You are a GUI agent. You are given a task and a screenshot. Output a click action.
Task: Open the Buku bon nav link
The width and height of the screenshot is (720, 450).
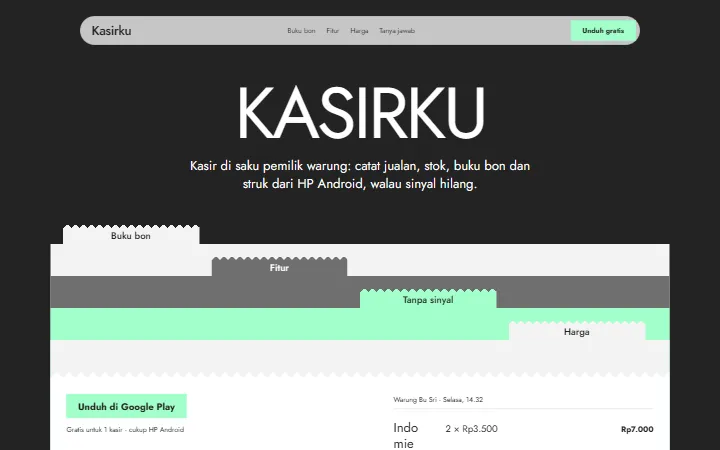coord(301,31)
